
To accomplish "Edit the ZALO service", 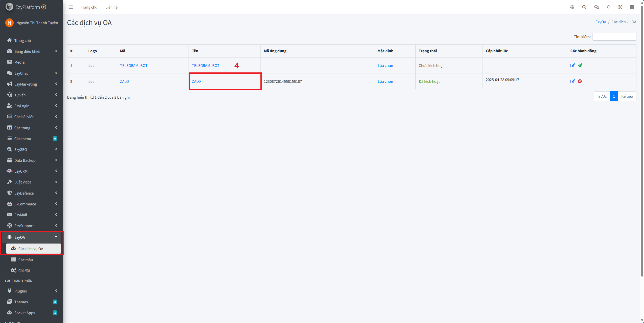I will (573, 81).
